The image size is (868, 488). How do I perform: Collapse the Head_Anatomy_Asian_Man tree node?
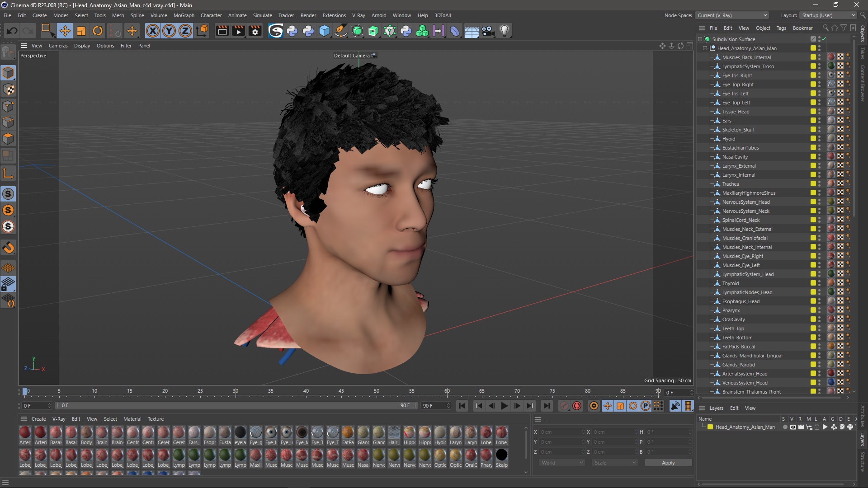(705, 48)
